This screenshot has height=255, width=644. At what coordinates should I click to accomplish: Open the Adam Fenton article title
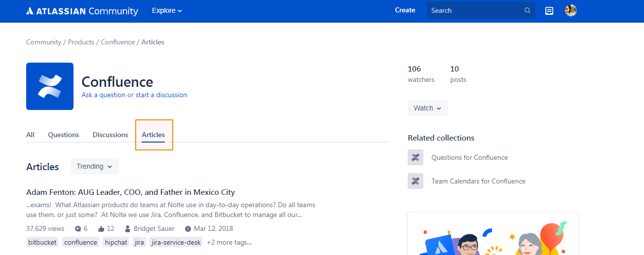(131, 192)
